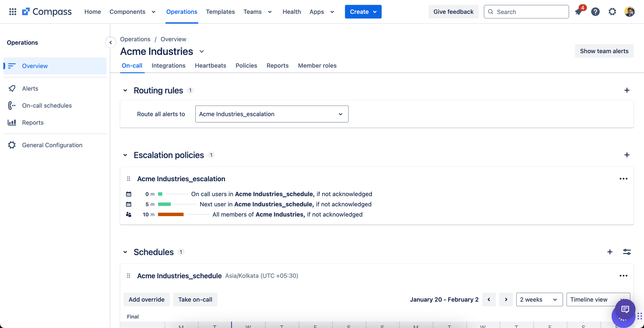644x328 pixels.
Task: Open Route all alerts to dropdown
Action: [x=272, y=114]
